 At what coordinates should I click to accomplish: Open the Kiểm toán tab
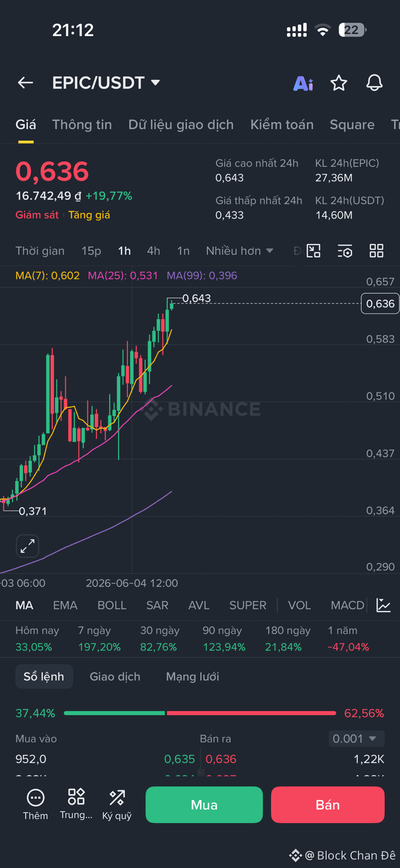pyautogui.click(x=282, y=125)
